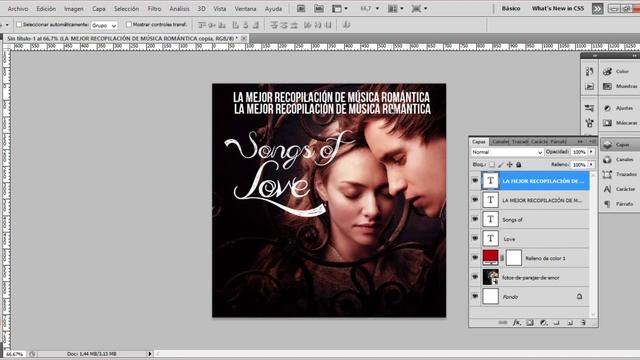Open the Relleno slider arrow
The image size is (640, 360).
[x=591, y=164]
